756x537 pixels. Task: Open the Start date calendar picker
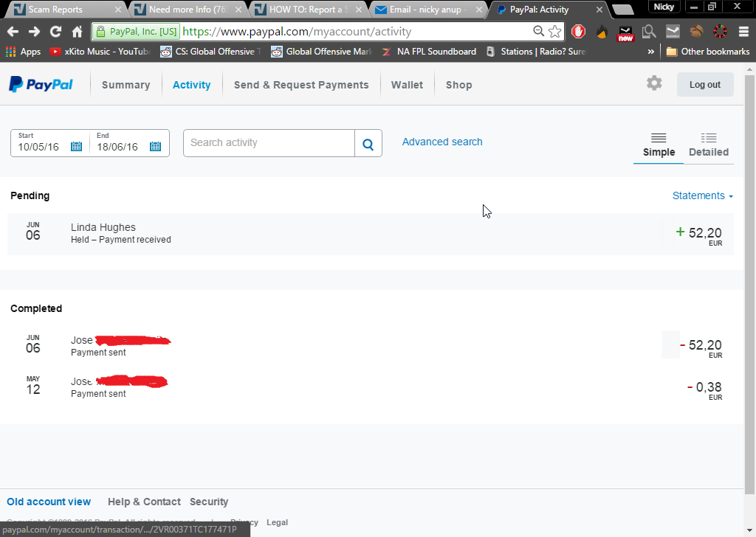pyautogui.click(x=76, y=147)
